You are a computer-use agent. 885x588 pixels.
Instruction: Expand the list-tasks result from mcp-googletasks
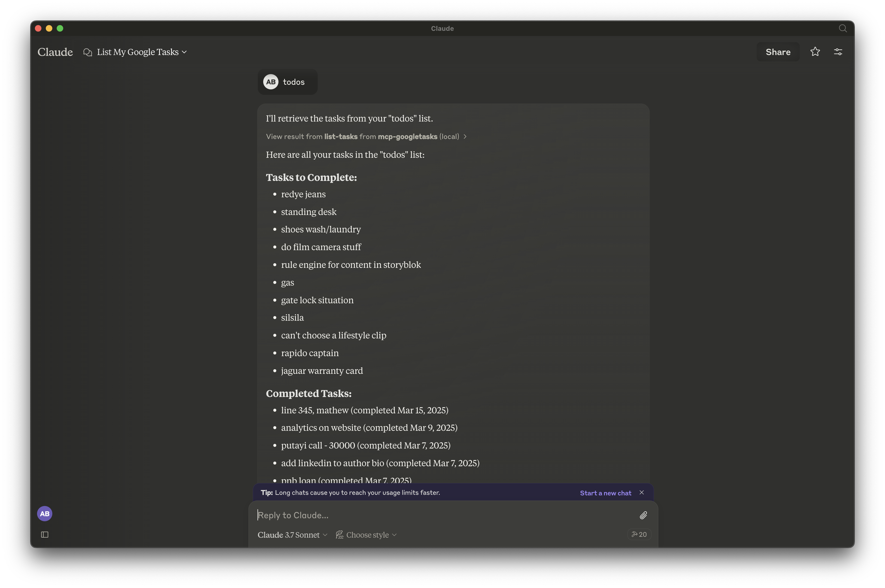click(x=366, y=137)
